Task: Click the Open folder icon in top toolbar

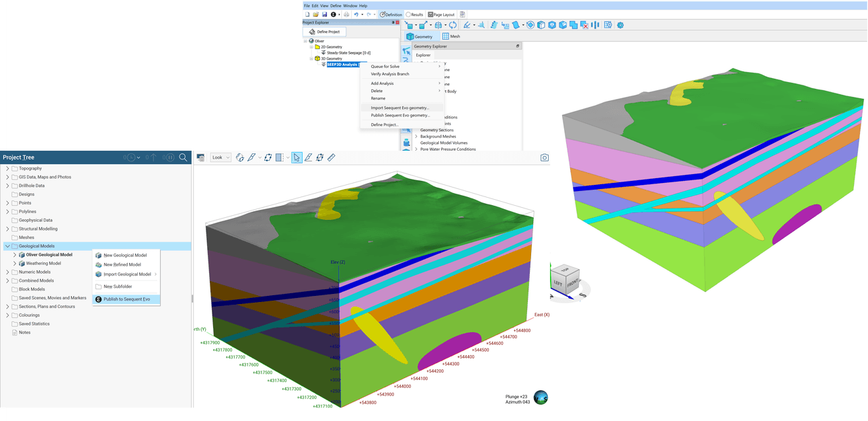Action: tap(315, 14)
